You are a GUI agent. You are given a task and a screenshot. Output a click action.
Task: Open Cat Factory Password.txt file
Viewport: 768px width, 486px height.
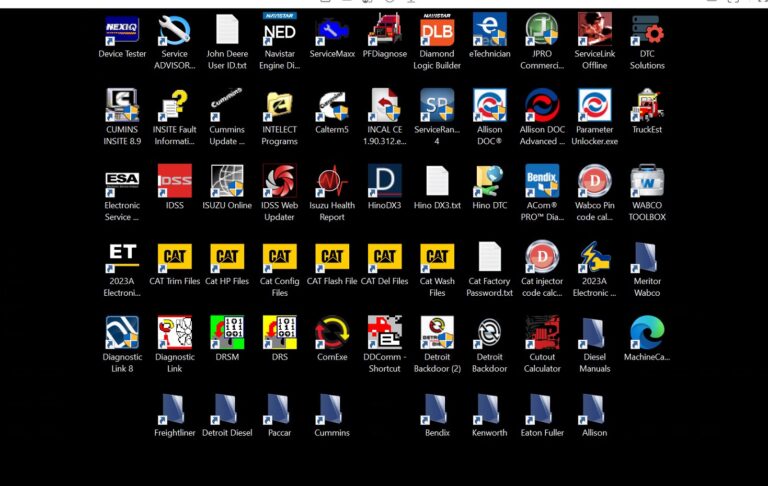(x=490, y=257)
